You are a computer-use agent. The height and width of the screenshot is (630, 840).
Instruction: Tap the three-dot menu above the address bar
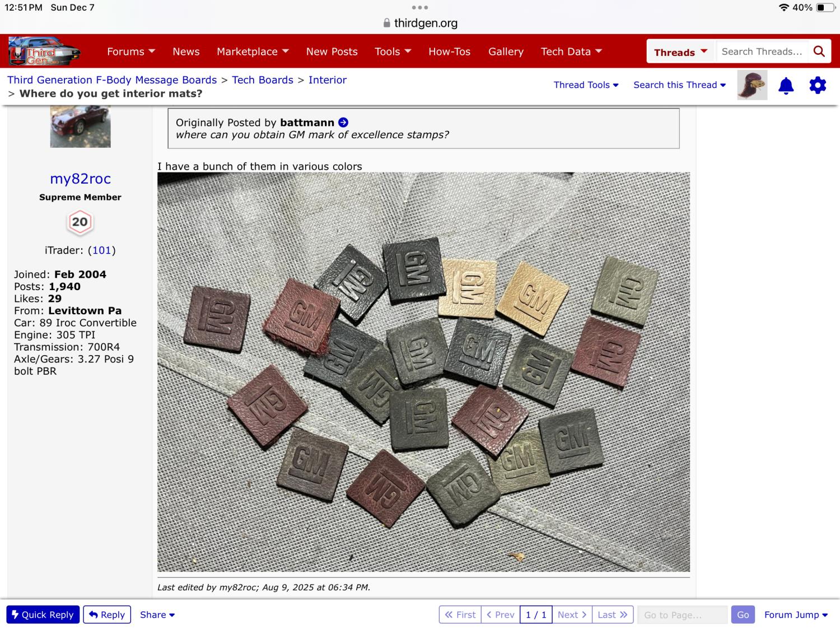click(x=419, y=8)
